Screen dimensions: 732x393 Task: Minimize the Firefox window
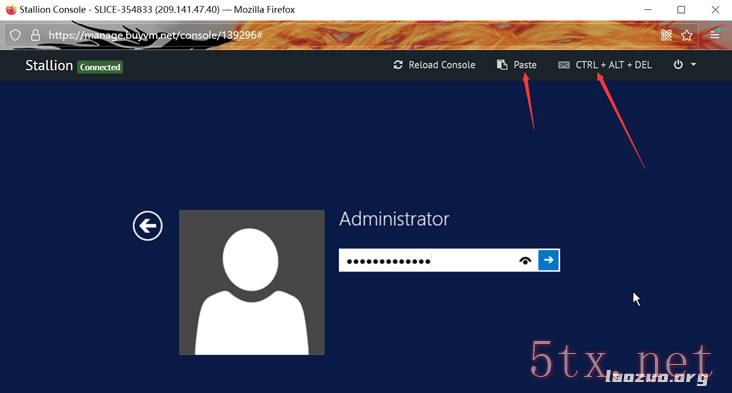648,9
